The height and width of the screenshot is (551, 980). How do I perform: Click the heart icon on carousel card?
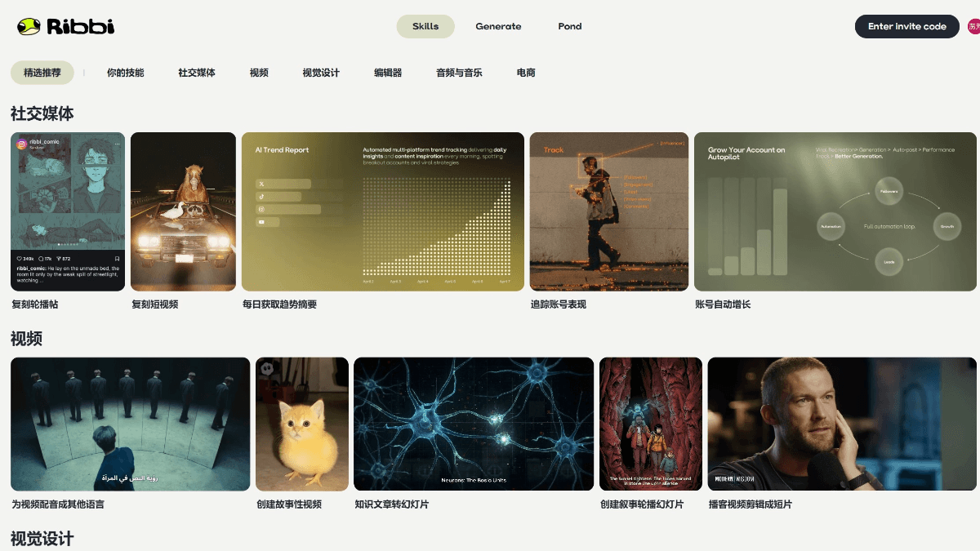(20, 258)
